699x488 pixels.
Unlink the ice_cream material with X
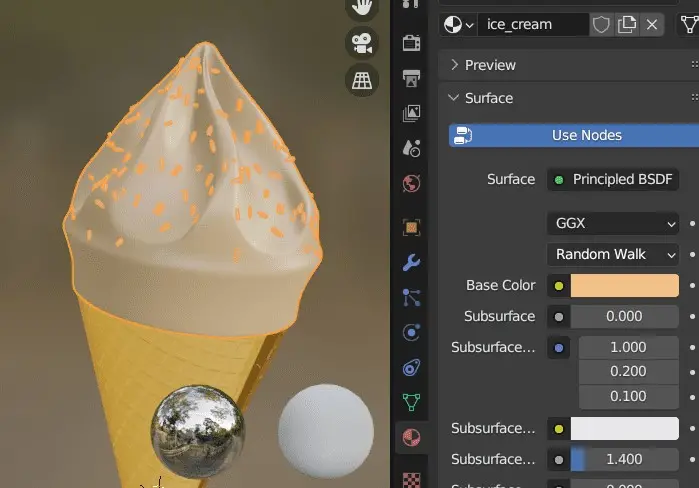pyautogui.click(x=652, y=25)
